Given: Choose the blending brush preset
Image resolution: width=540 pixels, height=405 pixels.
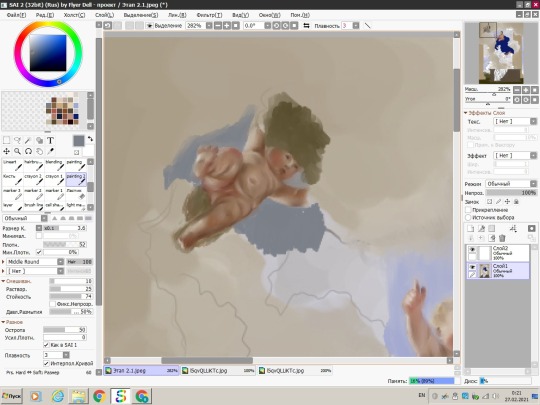Looking at the screenshot, I should coord(54,165).
